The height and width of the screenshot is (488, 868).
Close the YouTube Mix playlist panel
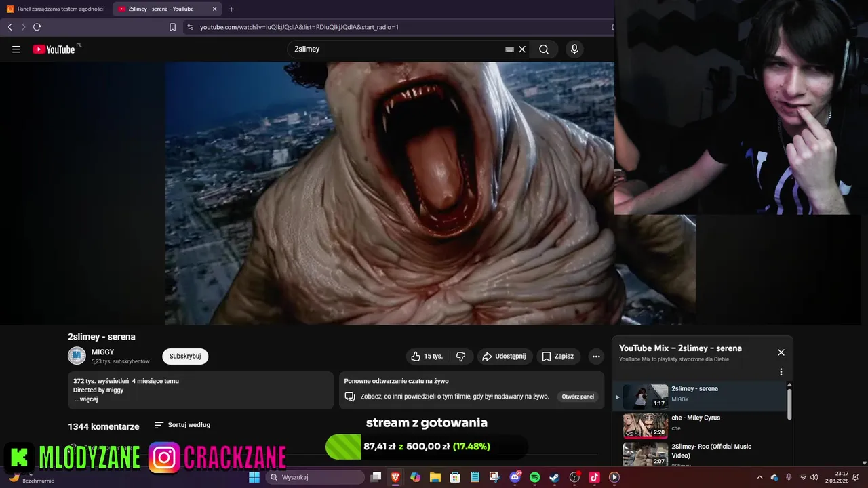point(781,352)
